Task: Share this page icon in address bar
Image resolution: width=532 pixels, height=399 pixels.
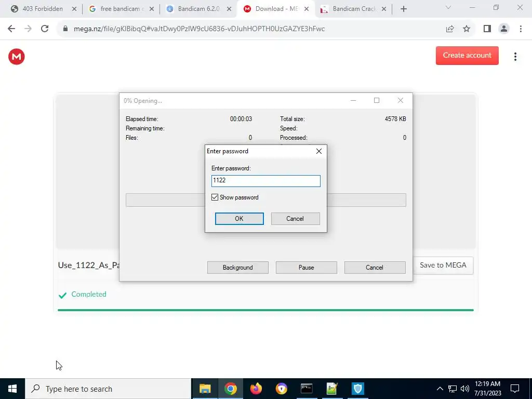Action: click(x=450, y=29)
